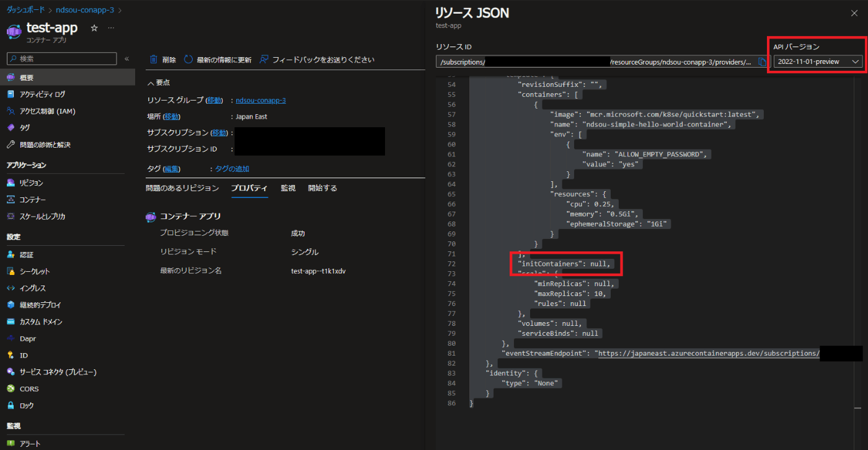Click the "serviceBinds": null JSON line
This screenshot has width=868, height=450.
[x=559, y=333]
